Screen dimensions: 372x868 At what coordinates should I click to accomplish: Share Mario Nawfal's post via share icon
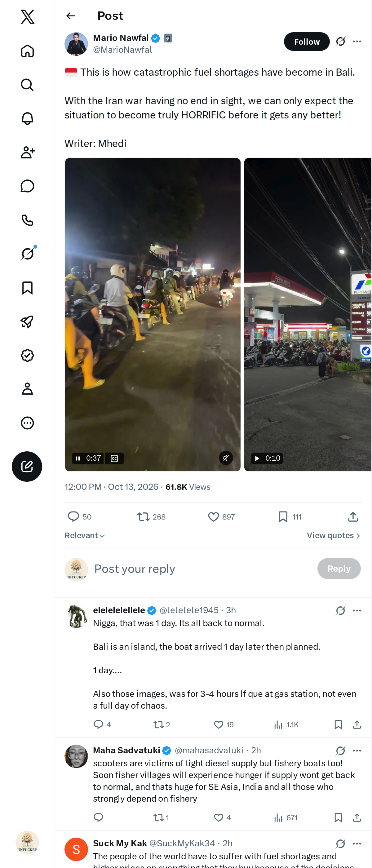point(353,516)
